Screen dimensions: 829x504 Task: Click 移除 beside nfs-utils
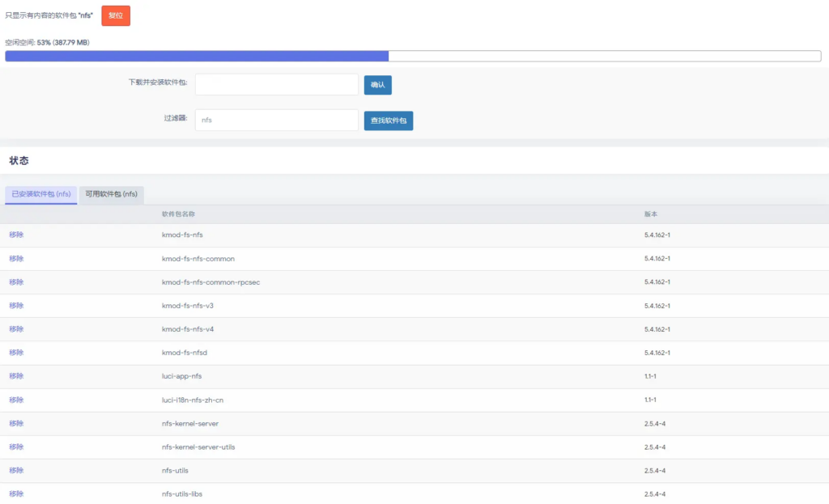[x=16, y=470]
